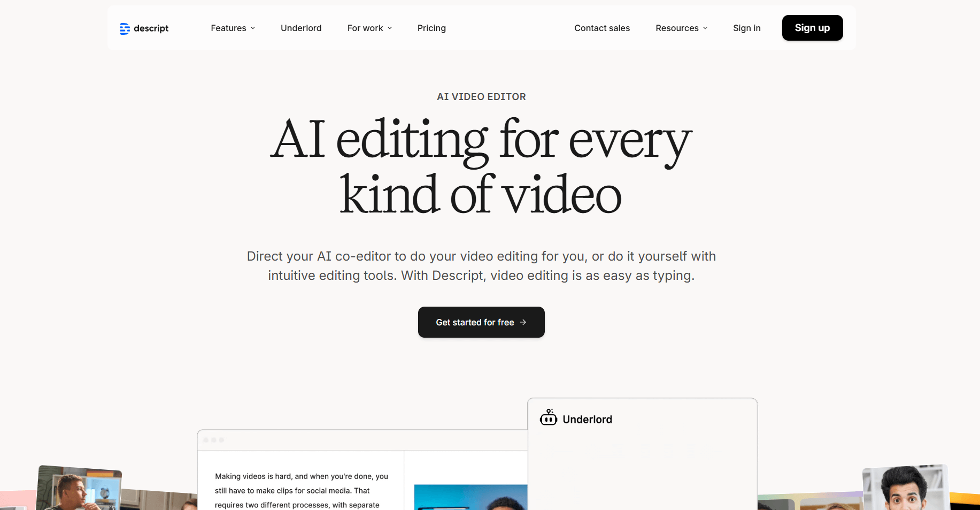Select the Underlord panel title
Image resolution: width=980 pixels, height=510 pixels.
click(x=587, y=420)
